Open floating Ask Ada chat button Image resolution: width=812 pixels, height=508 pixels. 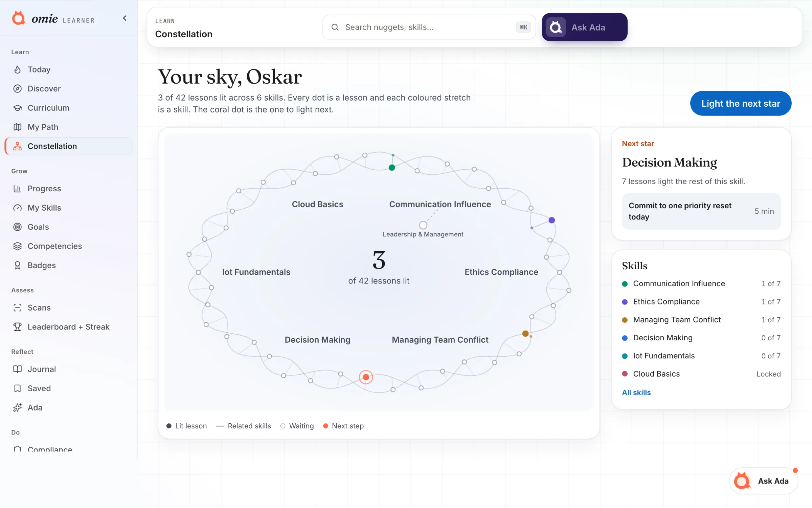[x=764, y=481]
